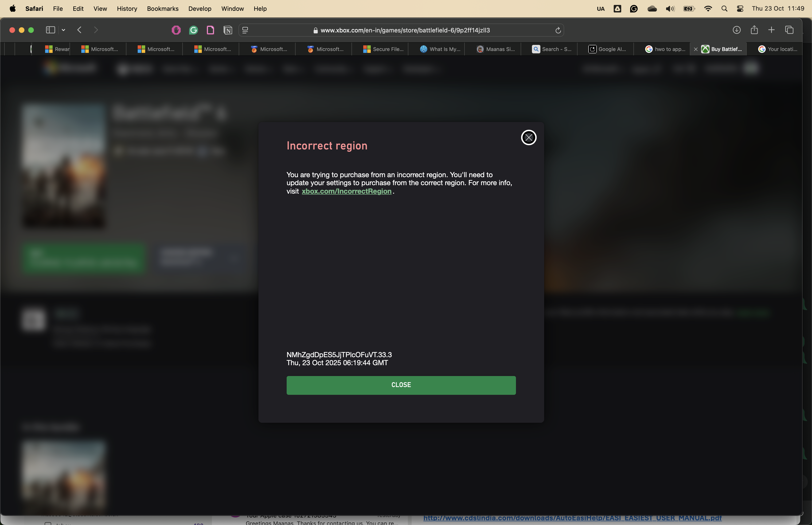This screenshot has height=525, width=812.
Task: Open the volume control in menu bar
Action: point(670,9)
